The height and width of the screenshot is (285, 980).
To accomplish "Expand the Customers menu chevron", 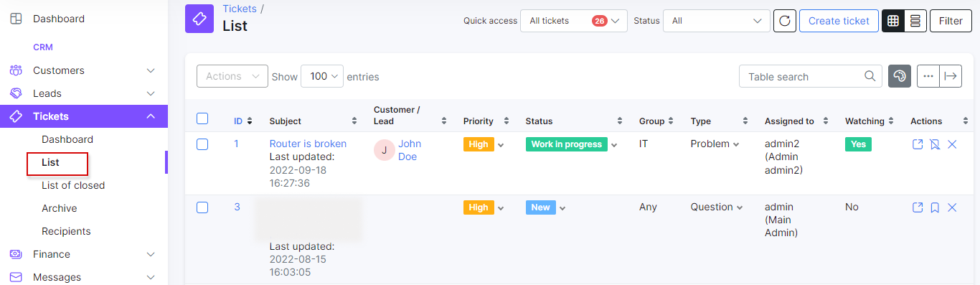I will point(151,70).
